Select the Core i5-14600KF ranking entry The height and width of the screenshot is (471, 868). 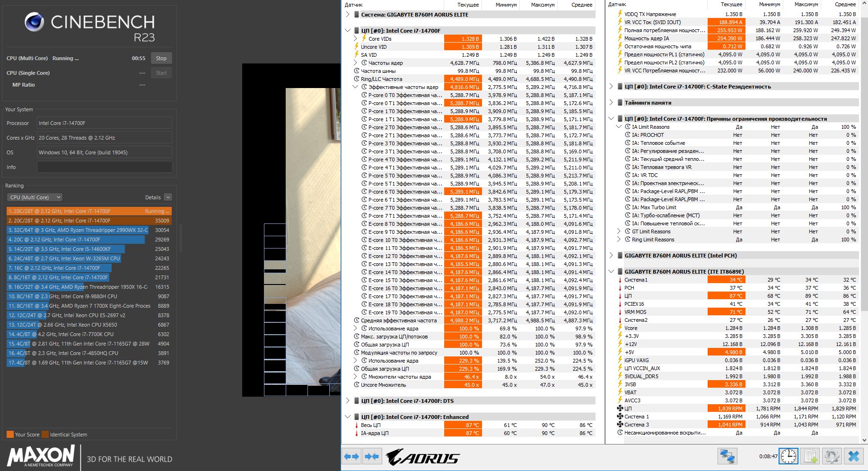pos(89,249)
